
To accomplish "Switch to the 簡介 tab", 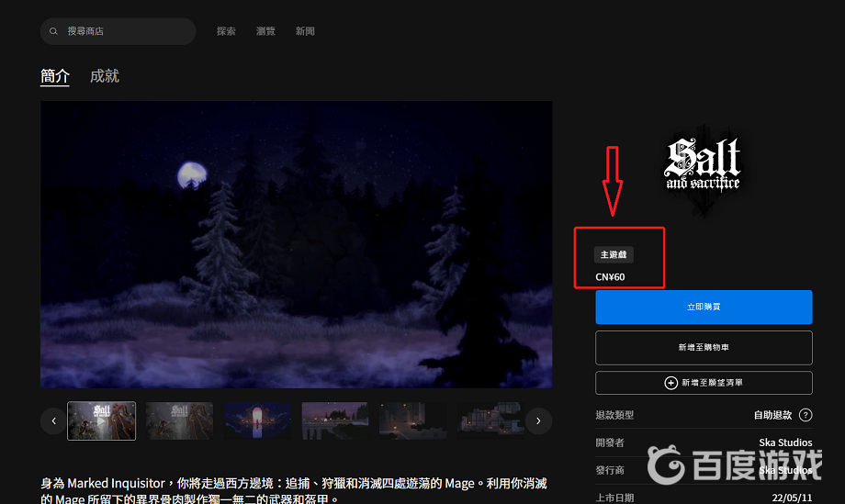I will pos(55,76).
